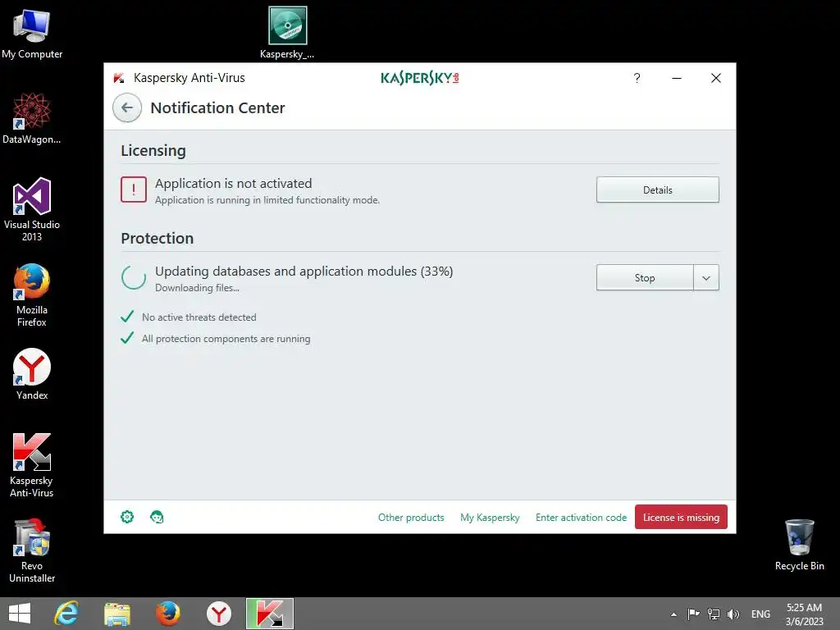This screenshot has height=630, width=840.
Task: Click the Notification Center heading
Action: [217, 107]
